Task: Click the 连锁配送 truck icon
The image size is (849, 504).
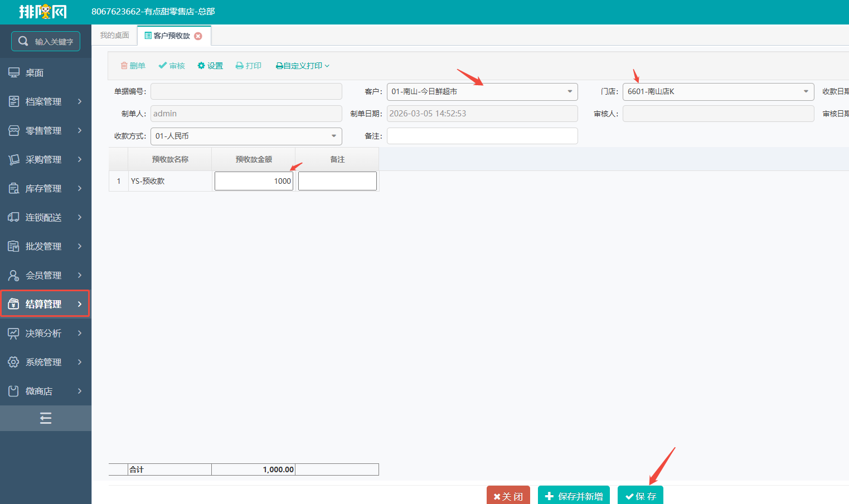Action: coord(14,217)
